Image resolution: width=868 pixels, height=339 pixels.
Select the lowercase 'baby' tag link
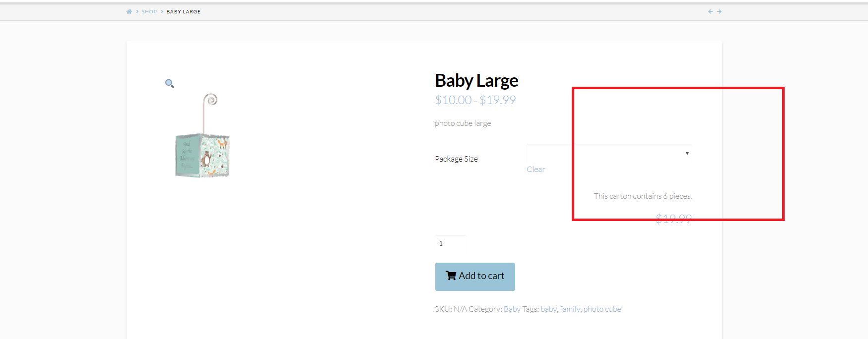(x=548, y=309)
